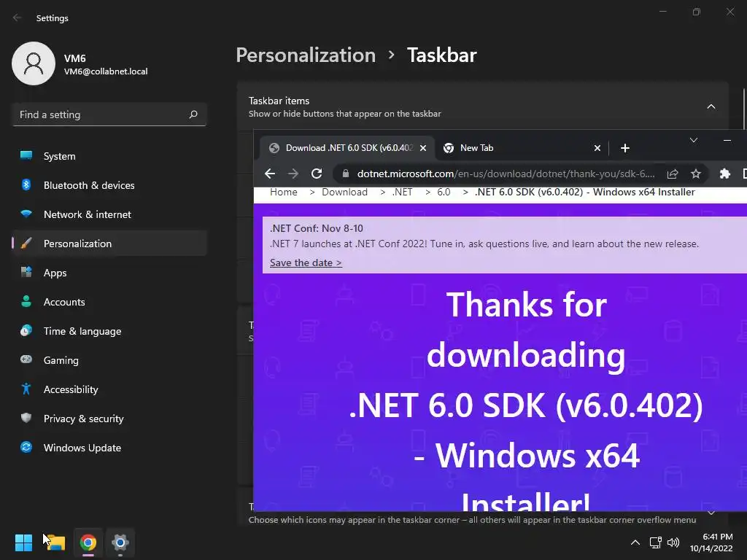The height and width of the screenshot is (560, 747).
Task: Open Windows Update category
Action: coord(109,448)
